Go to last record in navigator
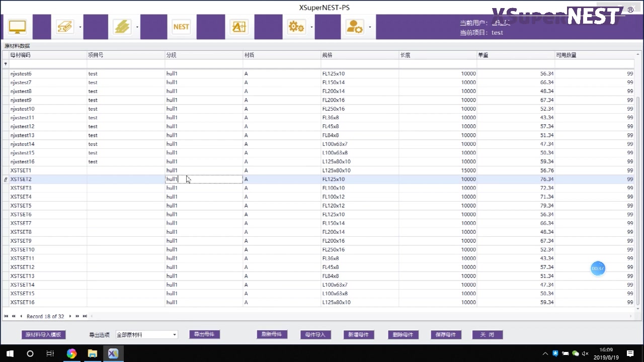Image resolution: width=644 pixels, height=362 pixels. pos(85,316)
